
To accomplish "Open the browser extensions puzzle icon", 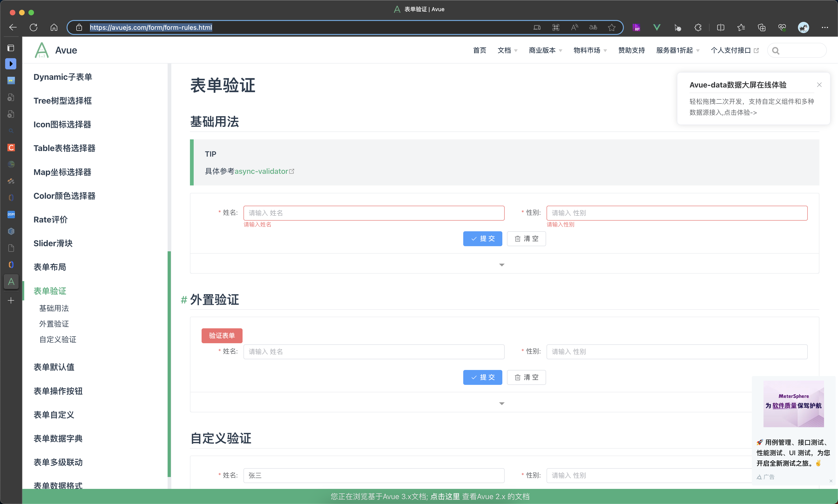I will pyautogui.click(x=698, y=27).
